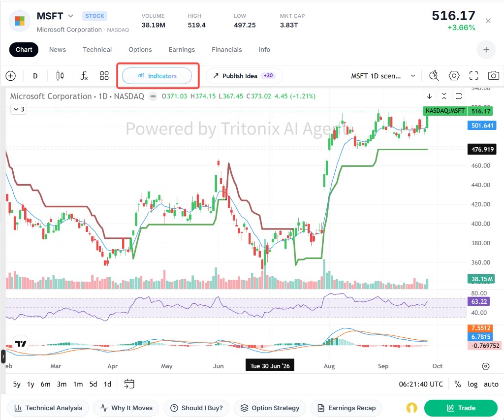Expand the MSFT symbol dropdown chevron
The image size is (504, 420).
coord(71,16)
